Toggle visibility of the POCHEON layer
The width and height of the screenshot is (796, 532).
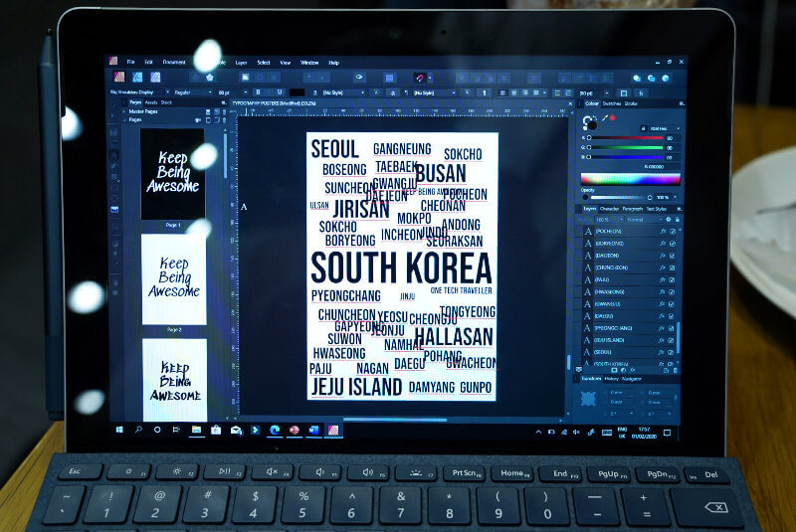click(673, 232)
